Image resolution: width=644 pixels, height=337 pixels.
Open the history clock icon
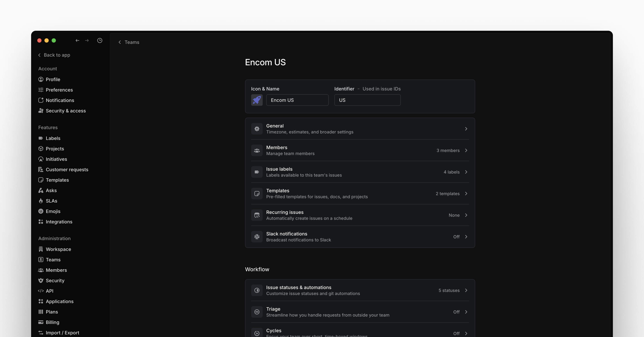pos(100,40)
